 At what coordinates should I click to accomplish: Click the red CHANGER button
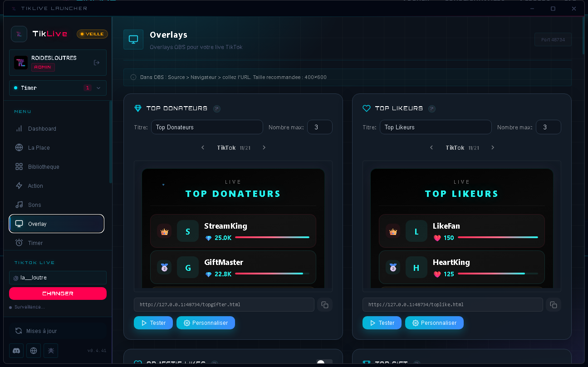pos(58,294)
